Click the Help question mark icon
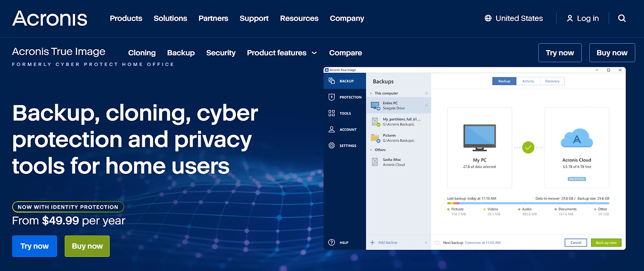644x271 pixels. (x=332, y=242)
